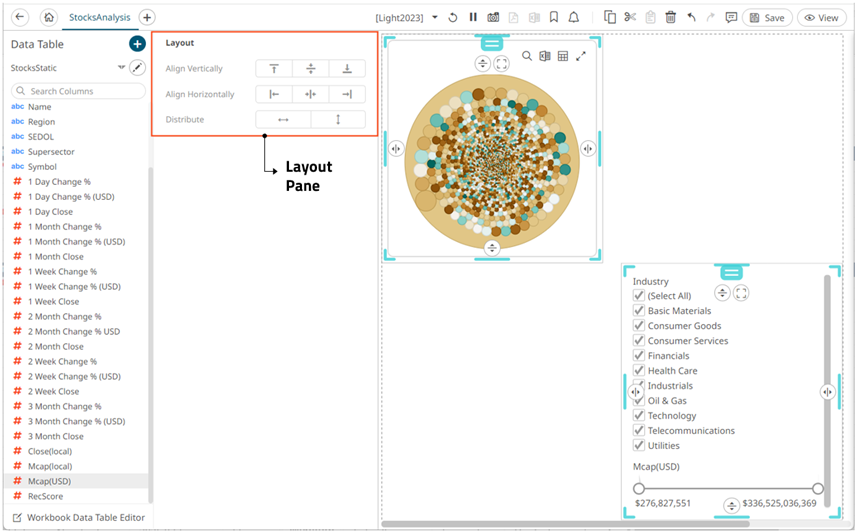Click the Save button
The height and width of the screenshot is (531, 856).
(767, 18)
